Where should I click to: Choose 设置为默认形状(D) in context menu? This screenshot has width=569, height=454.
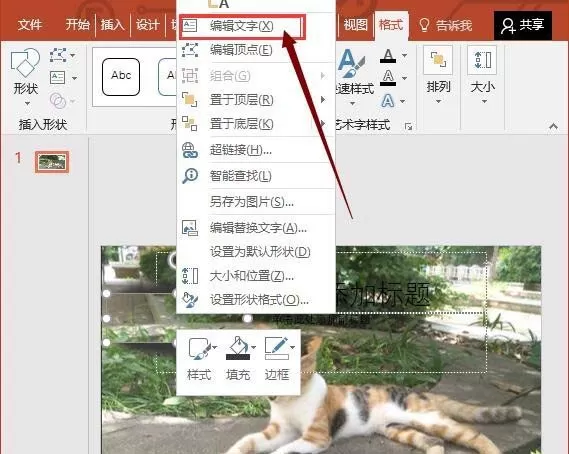click(255, 252)
